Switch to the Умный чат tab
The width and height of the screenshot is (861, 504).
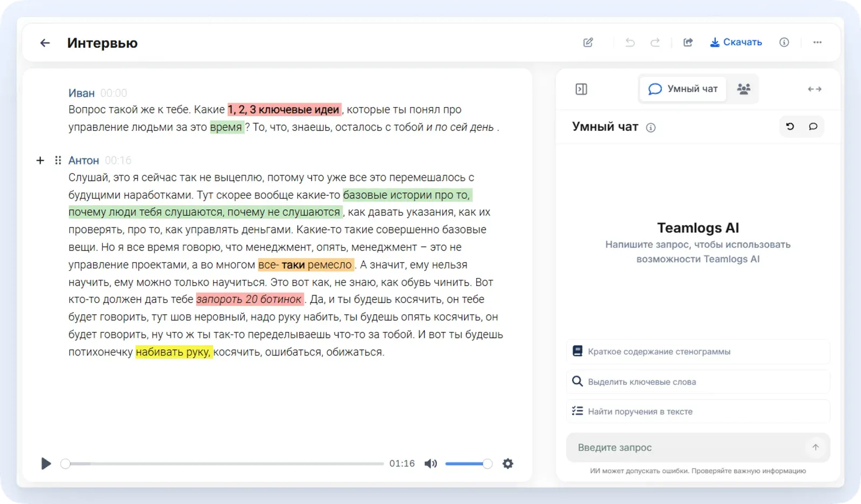(x=683, y=89)
